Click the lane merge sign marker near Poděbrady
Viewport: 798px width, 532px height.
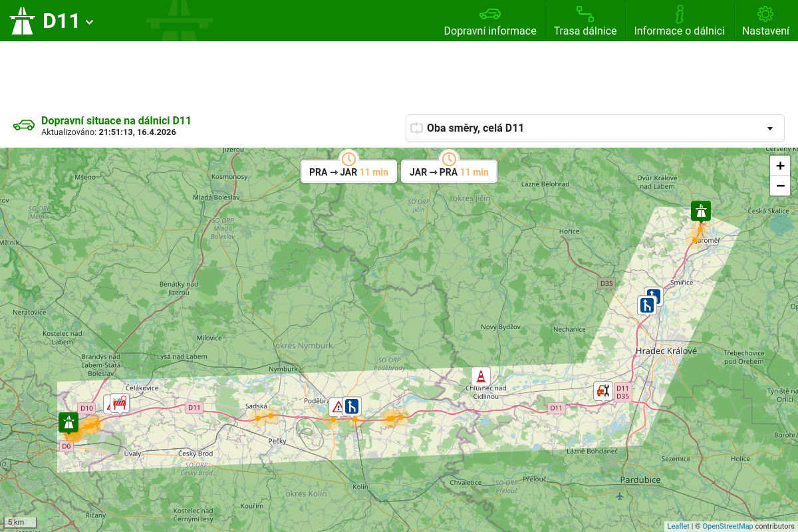click(x=352, y=406)
